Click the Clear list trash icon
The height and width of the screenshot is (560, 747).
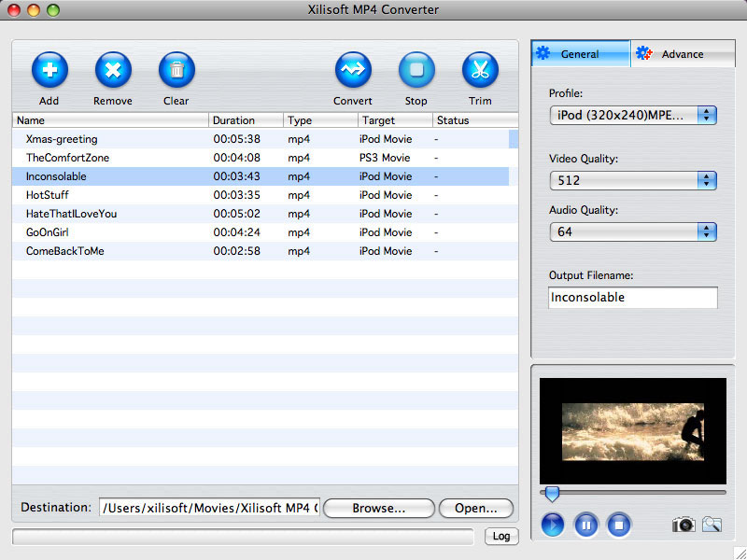(x=176, y=70)
